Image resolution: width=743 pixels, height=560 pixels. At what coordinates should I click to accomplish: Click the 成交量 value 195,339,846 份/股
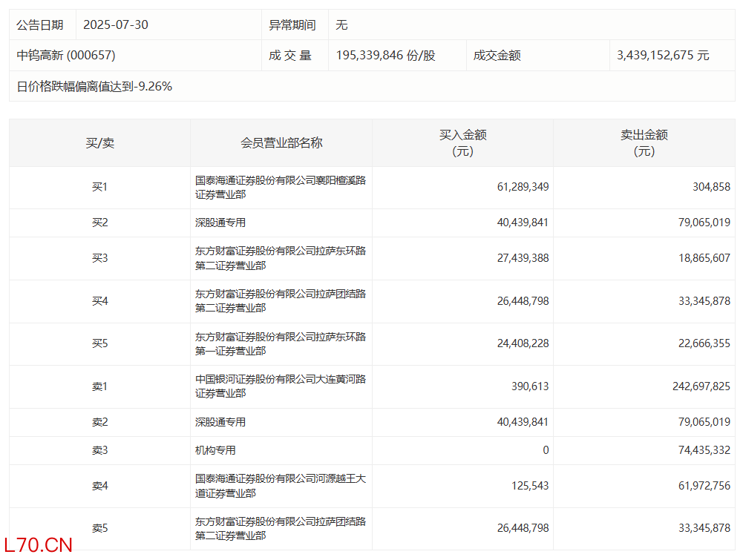point(385,56)
